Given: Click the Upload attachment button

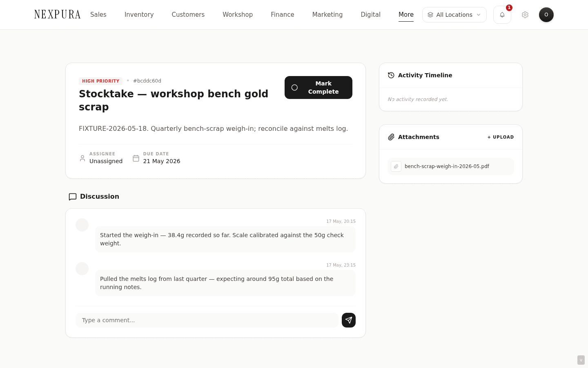Looking at the screenshot, I should pos(501,137).
